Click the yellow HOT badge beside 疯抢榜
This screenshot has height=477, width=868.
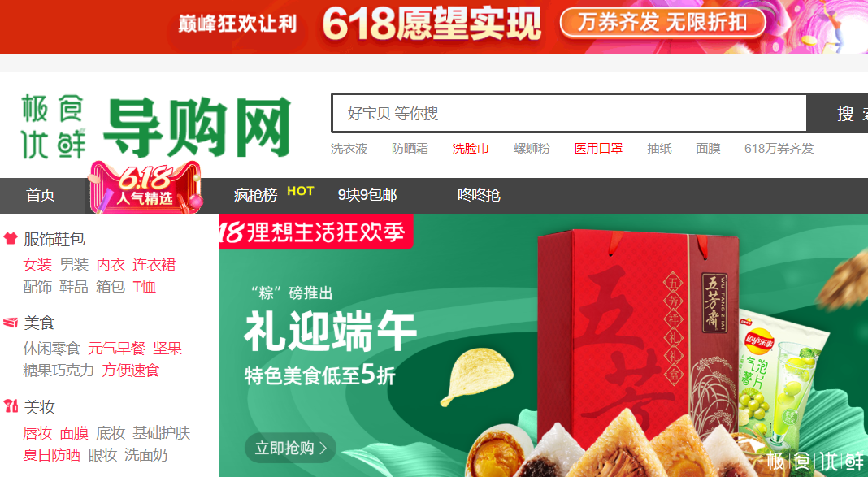pos(301,191)
